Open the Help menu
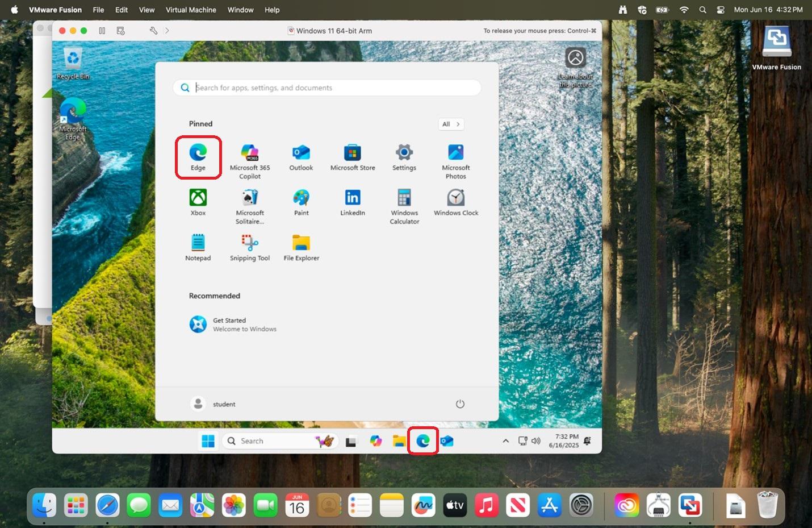Image resolution: width=812 pixels, height=528 pixels. (x=272, y=10)
